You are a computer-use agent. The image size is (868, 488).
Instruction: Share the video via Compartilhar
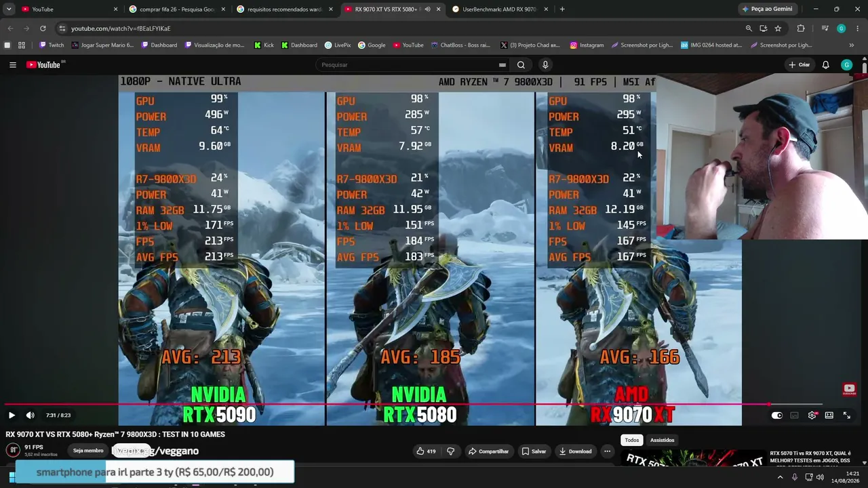click(x=488, y=451)
